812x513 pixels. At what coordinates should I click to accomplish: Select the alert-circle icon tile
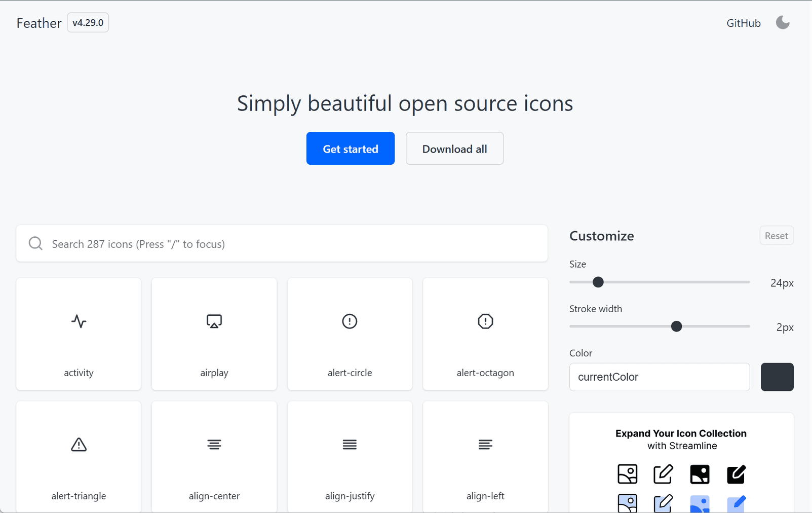point(350,334)
